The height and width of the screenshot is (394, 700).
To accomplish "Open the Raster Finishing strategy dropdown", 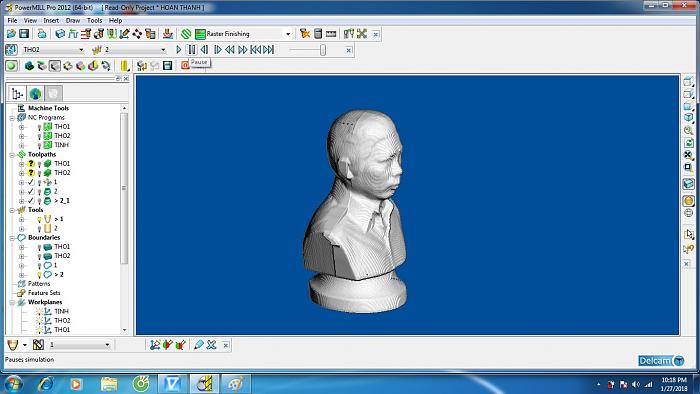I will (x=288, y=34).
